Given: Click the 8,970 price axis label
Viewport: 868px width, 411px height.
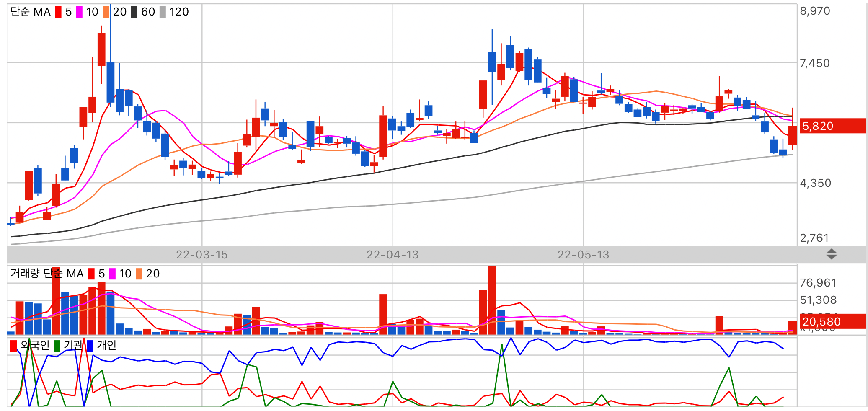Looking at the screenshot, I should 815,11.
